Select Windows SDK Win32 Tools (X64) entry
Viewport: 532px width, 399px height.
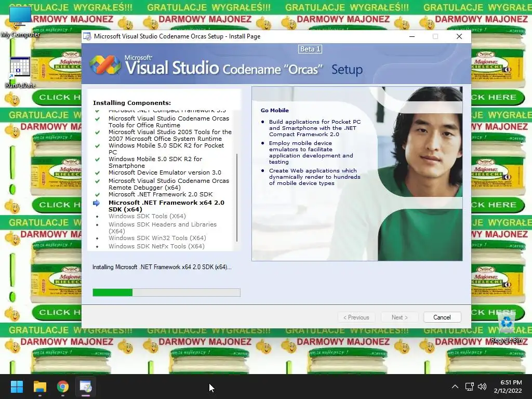(157, 238)
